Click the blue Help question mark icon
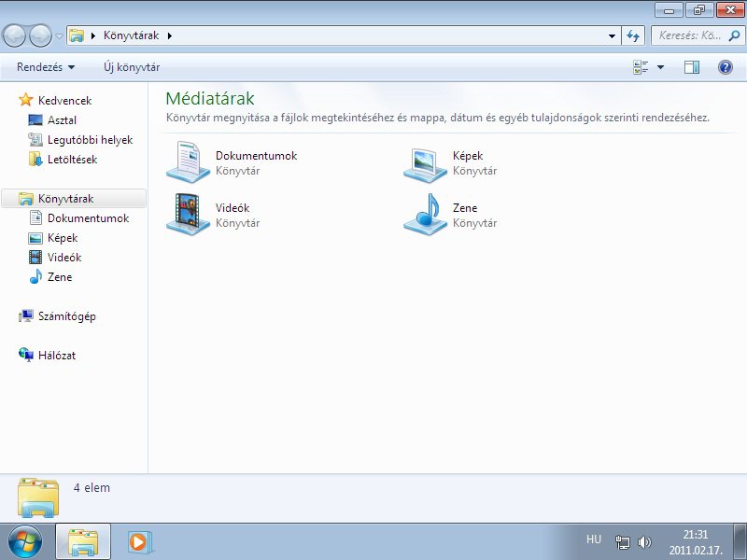This screenshot has width=747, height=560. 726,67
